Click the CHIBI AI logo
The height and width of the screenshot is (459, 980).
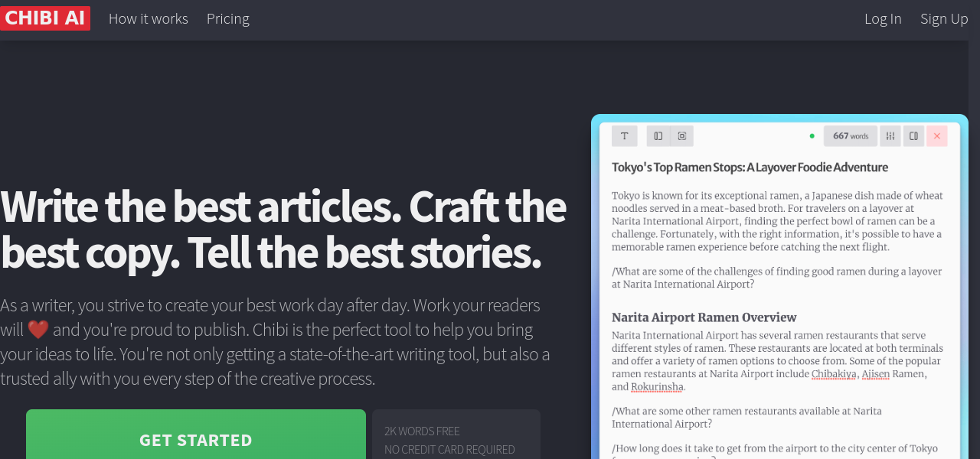pyautogui.click(x=45, y=18)
